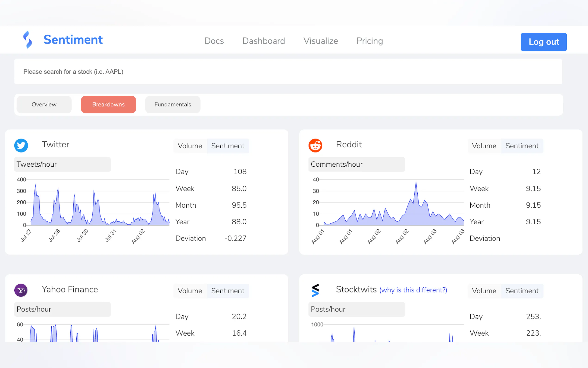
Task: Click the Sentiment flame logo icon
Action: point(28,40)
